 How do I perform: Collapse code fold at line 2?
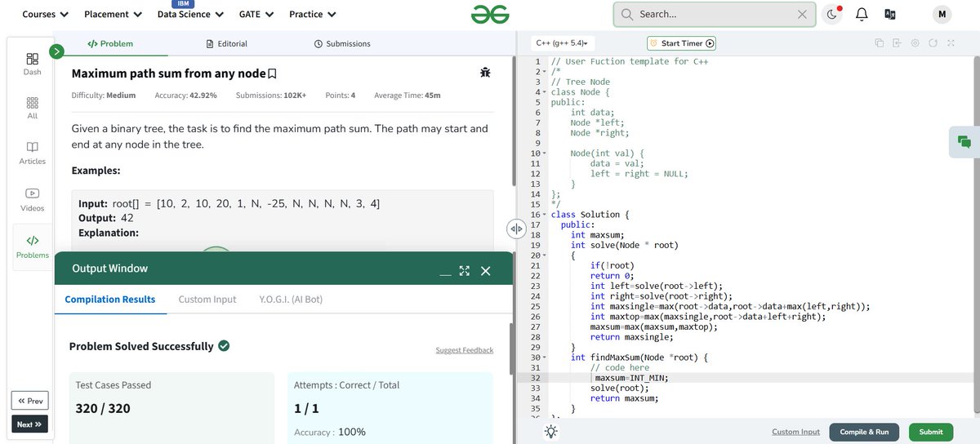point(543,72)
